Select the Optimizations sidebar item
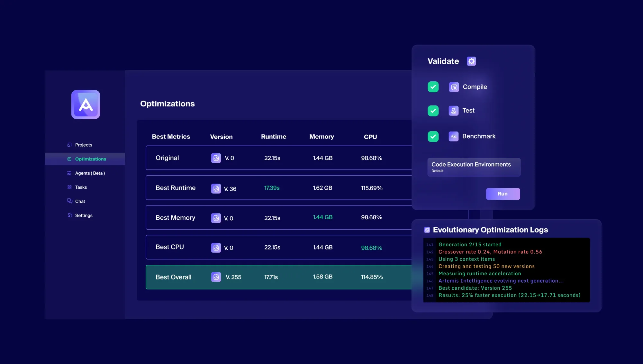 tap(85, 159)
